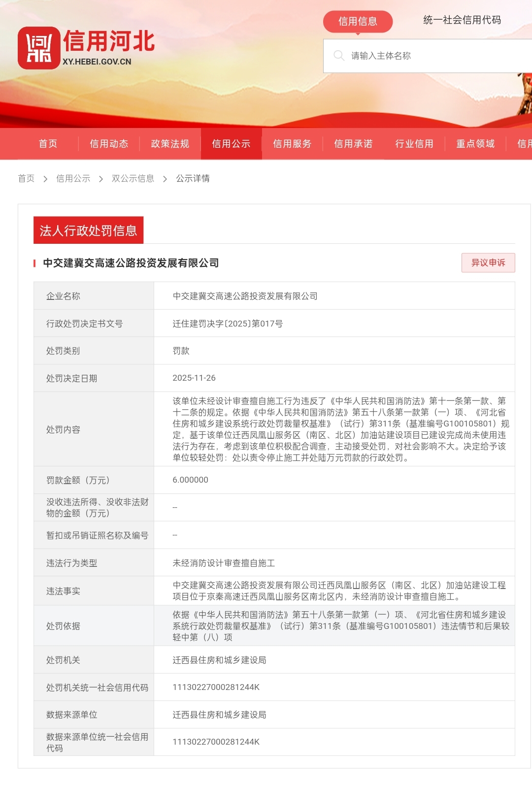This screenshot has height=787, width=532.
Task: Click the 首页 breadcrumb link
Action: (x=26, y=178)
